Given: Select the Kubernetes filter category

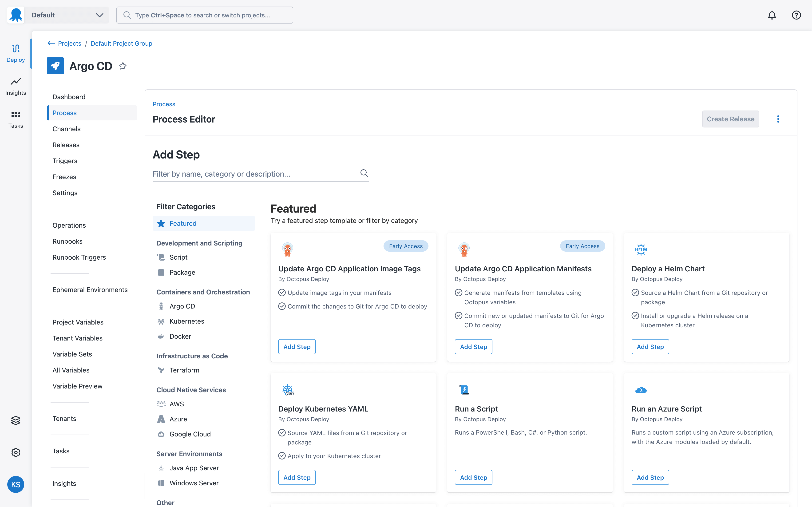Looking at the screenshot, I should [187, 321].
